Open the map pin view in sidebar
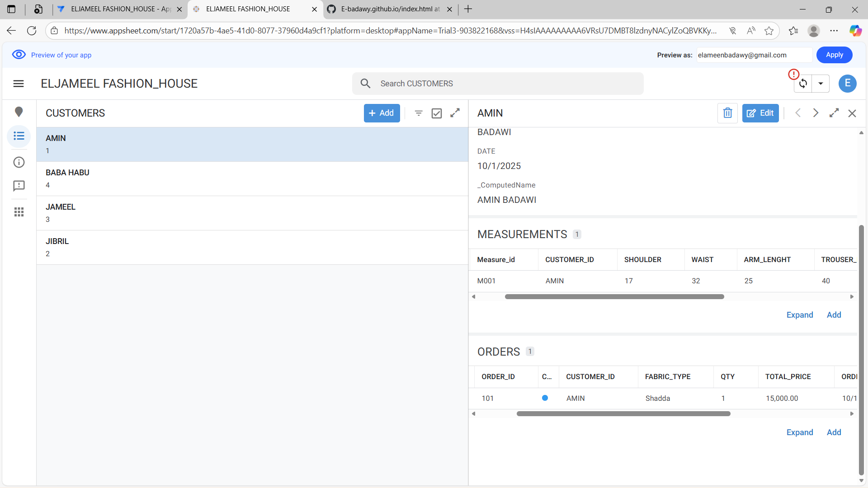868x488 pixels. [19, 112]
